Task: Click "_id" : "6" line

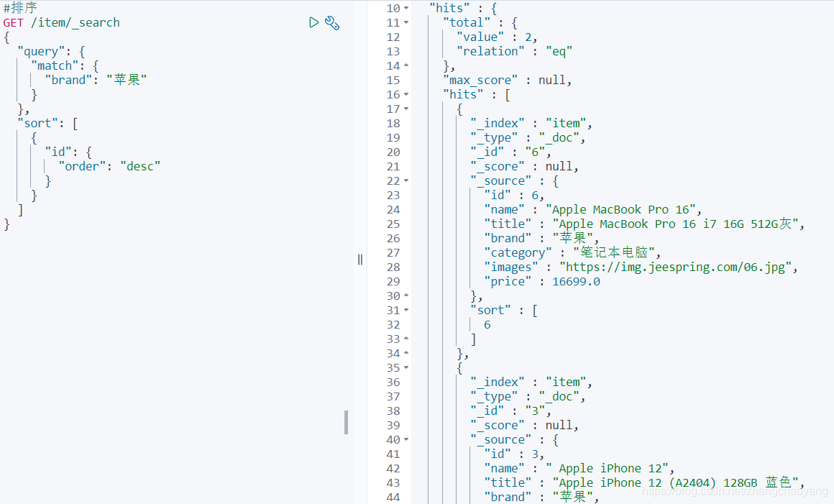Action: (510, 152)
